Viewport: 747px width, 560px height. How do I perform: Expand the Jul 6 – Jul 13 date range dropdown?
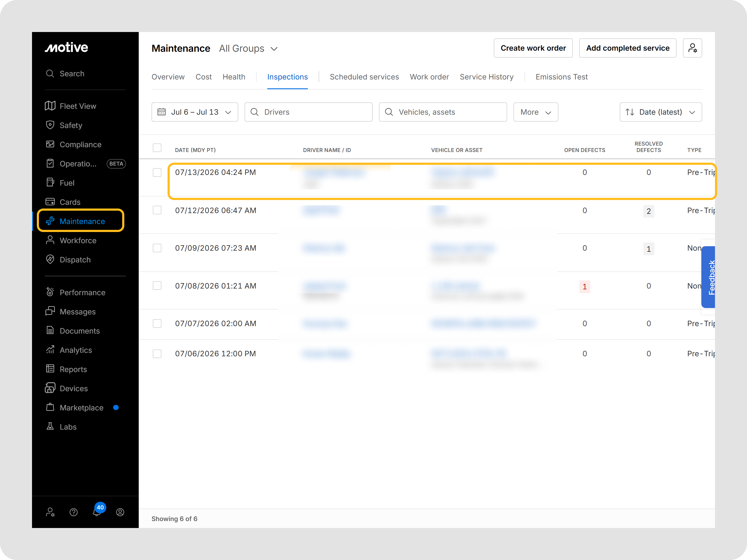(x=195, y=112)
